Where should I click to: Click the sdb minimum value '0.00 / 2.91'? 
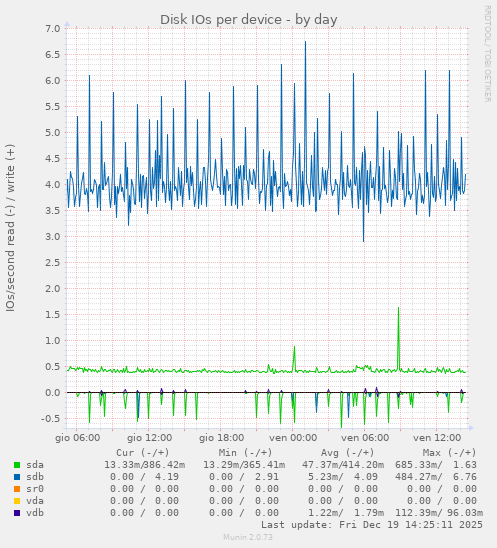pos(244,477)
